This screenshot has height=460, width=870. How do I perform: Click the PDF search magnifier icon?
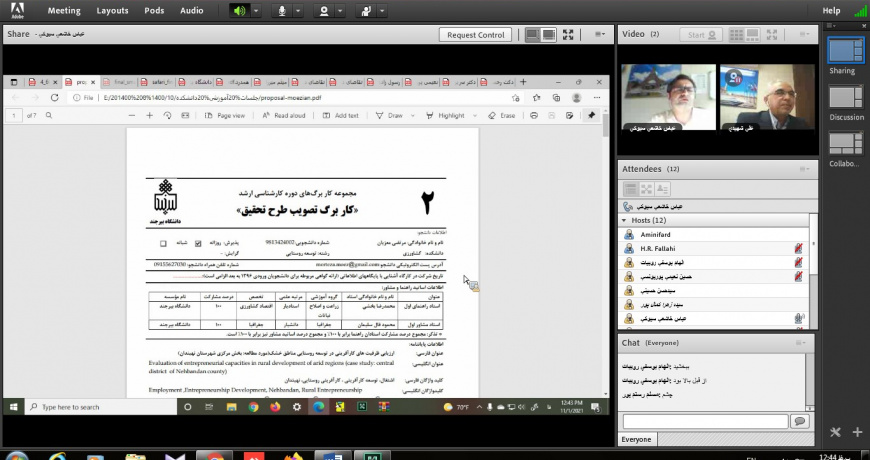click(49, 115)
